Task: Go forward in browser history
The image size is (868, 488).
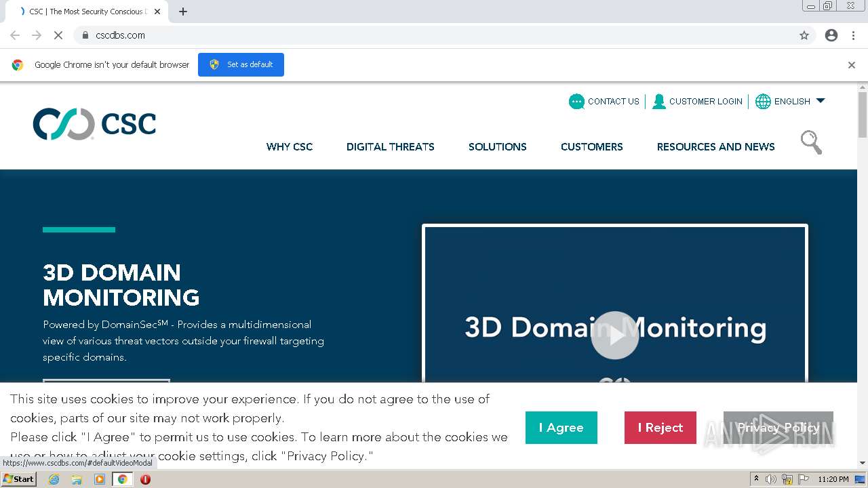Action: 37,35
